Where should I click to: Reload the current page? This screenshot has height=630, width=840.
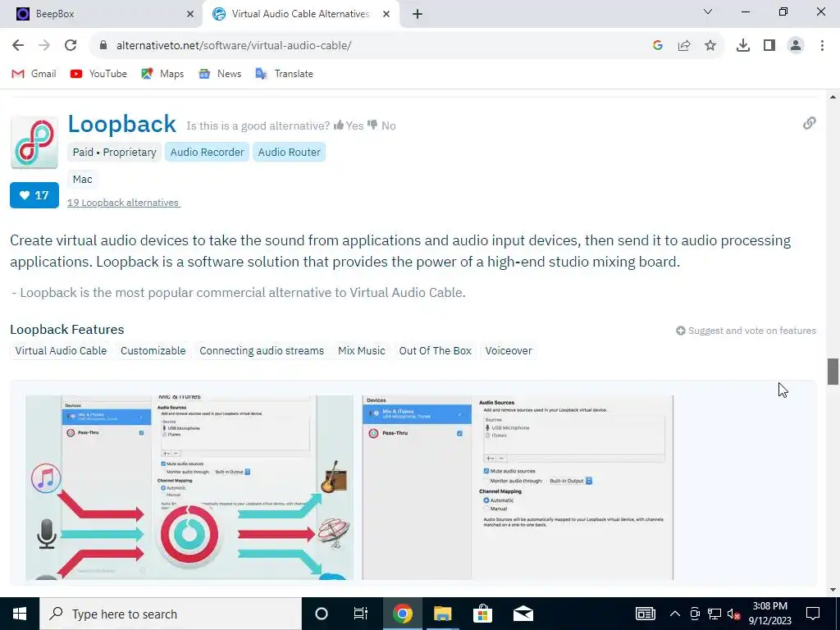(x=71, y=46)
